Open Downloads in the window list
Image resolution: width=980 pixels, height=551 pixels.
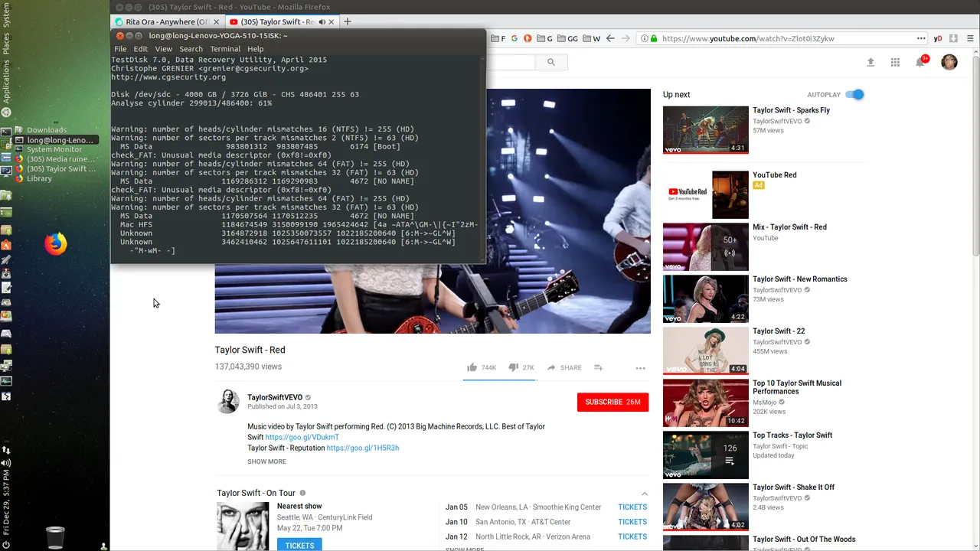point(46,130)
